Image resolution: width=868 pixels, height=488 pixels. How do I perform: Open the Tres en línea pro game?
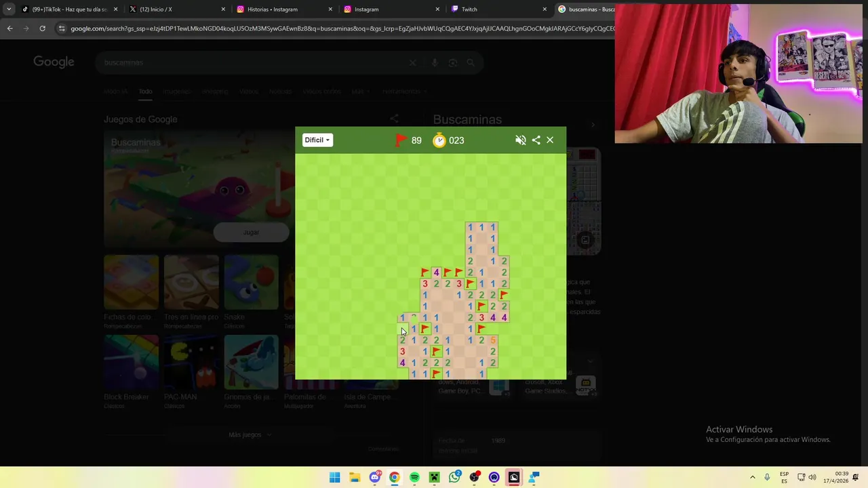coord(191,282)
